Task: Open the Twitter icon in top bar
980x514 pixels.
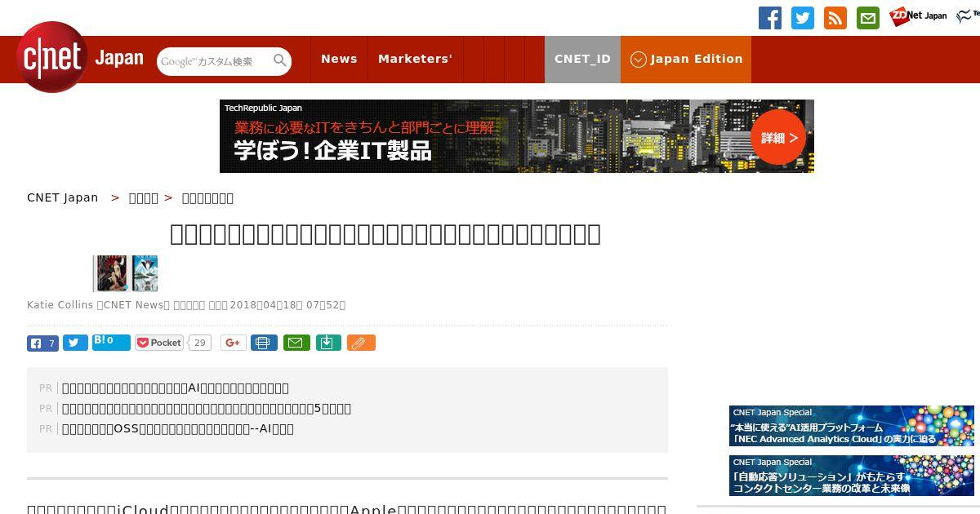Action: pos(803,18)
